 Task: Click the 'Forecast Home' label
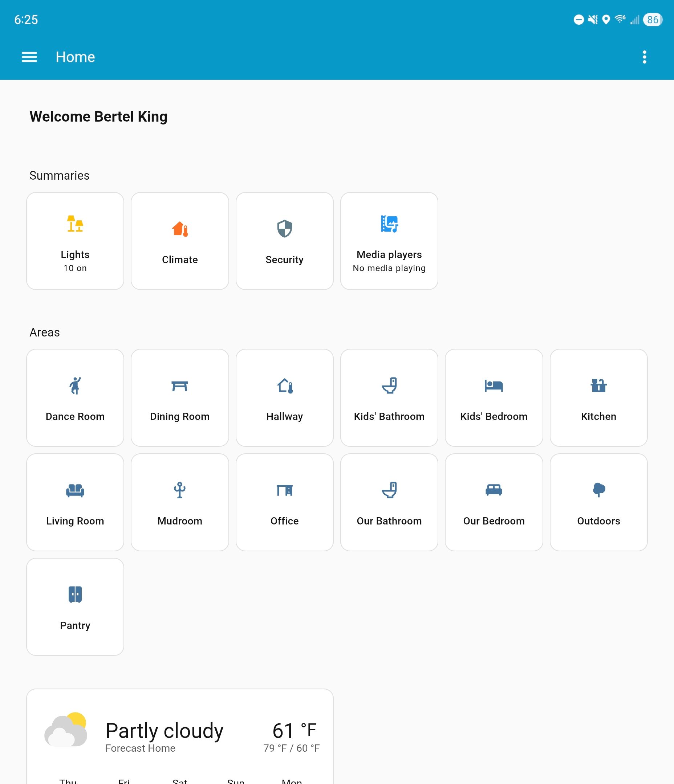(x=140, y=748)
